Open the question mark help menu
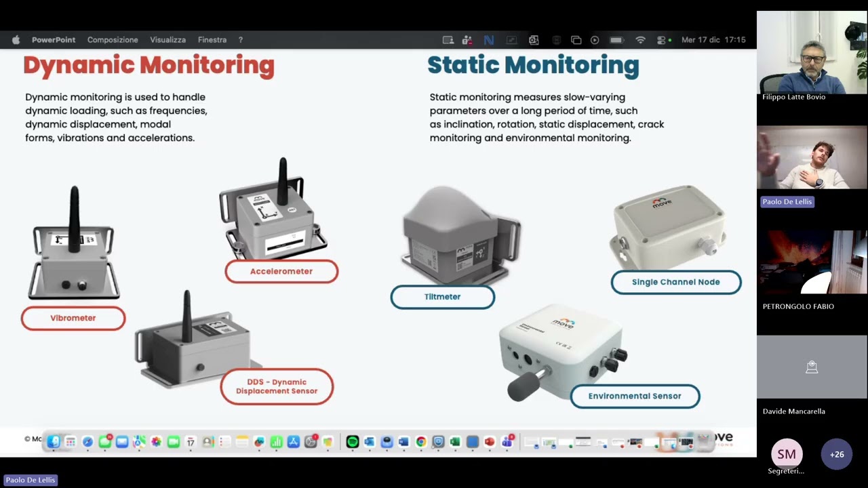The width and height of the screenshot is (868, 488). pos(240,40)
